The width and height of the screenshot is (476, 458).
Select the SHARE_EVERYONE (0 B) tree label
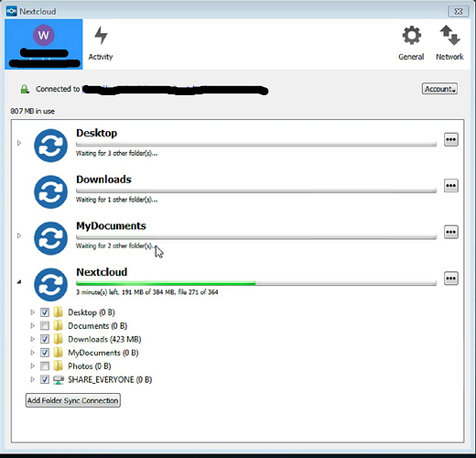tap(110, 379)
